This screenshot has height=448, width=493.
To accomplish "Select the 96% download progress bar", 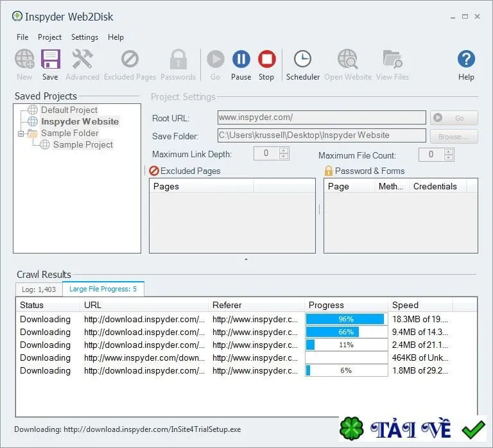I will [346, 319].
